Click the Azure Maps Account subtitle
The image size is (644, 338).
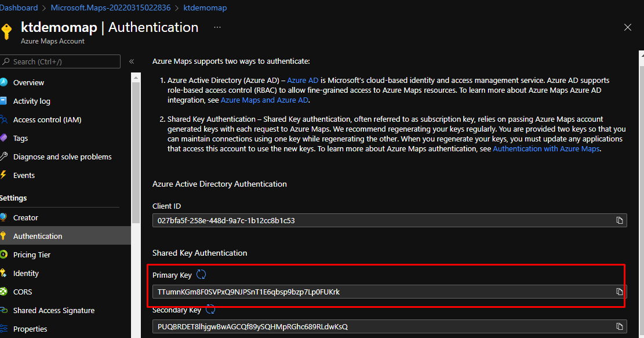[53, 41]
